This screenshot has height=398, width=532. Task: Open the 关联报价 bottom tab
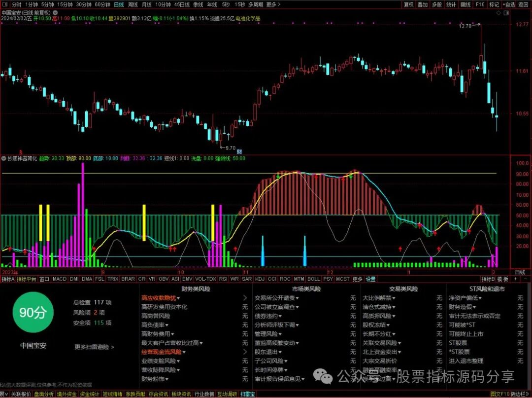[x=21, y=394]
